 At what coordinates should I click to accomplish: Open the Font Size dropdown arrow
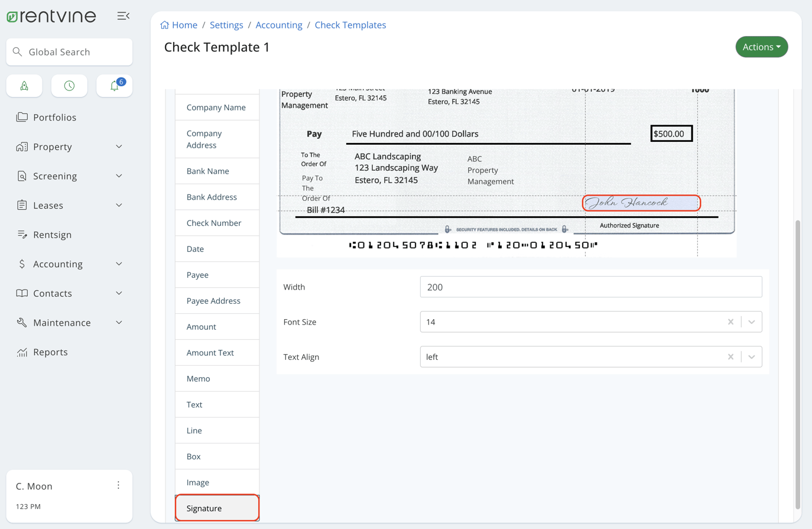752,322
